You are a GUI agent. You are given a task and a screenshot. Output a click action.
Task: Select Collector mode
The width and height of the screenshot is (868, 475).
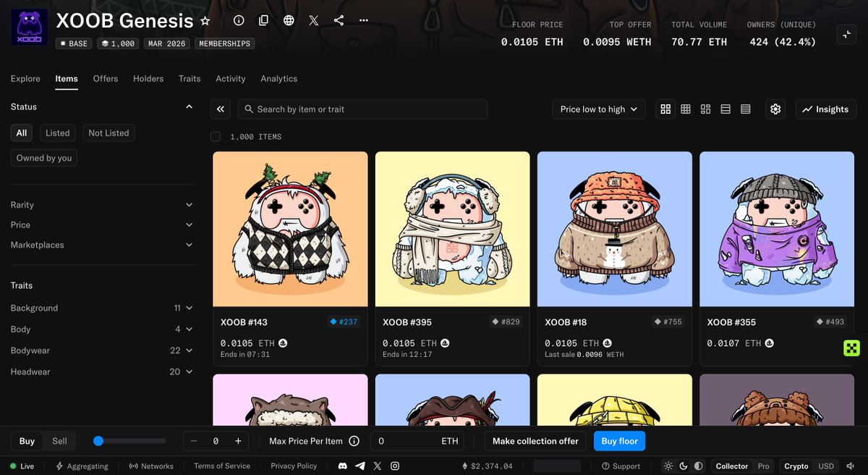[x=731, y=466]
